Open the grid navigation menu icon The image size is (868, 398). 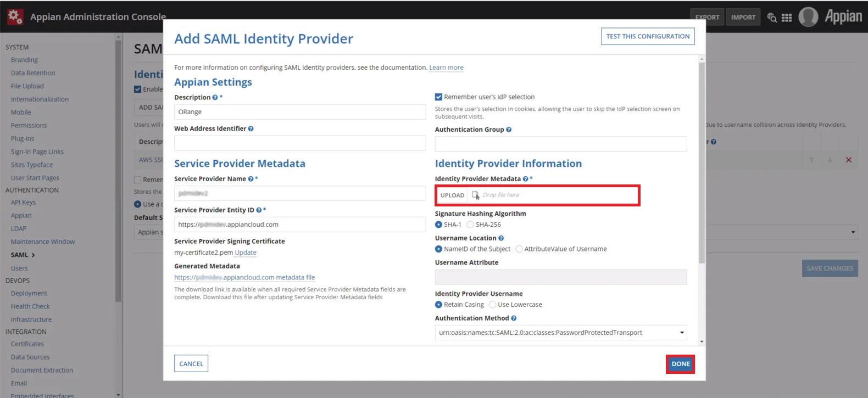coord(787,18)
